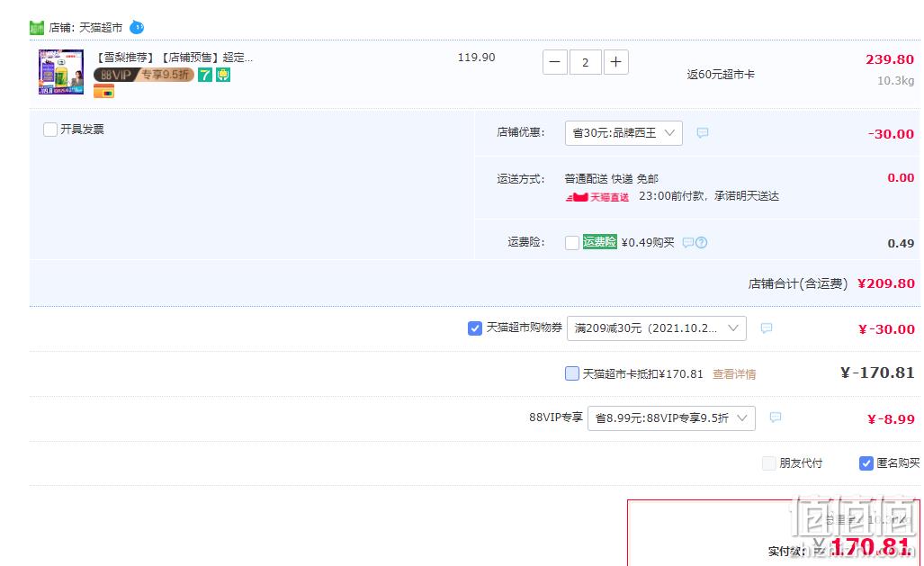Open the 查看详情 link

(734, 373)
